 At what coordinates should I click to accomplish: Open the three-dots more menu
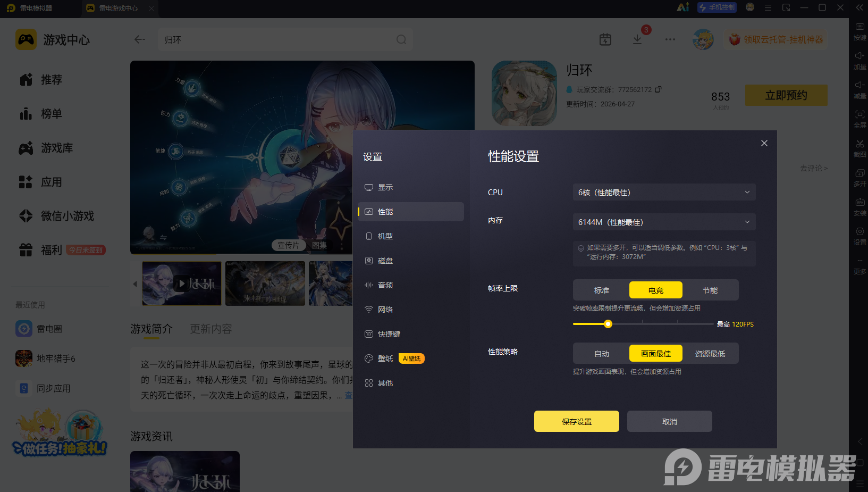[x=670, y=39]
